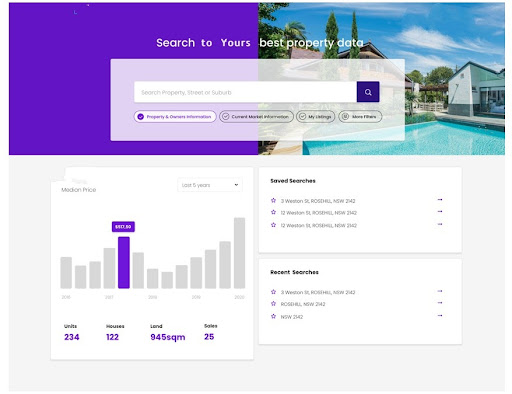The image size is (512, 394).
Task: Star the saved search 3 Weston St
Action: (x=273, y=200)
